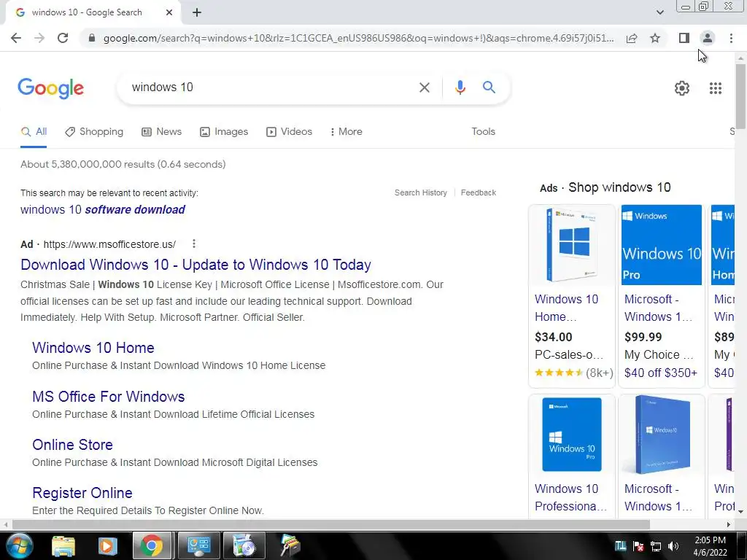This screenshot has width=747, height=560.
Task: Click network tray icon
Action: [656, 546]
